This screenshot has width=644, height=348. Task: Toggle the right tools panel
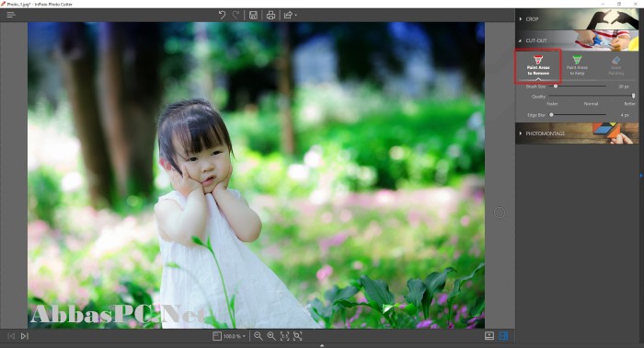pos(503,336)
